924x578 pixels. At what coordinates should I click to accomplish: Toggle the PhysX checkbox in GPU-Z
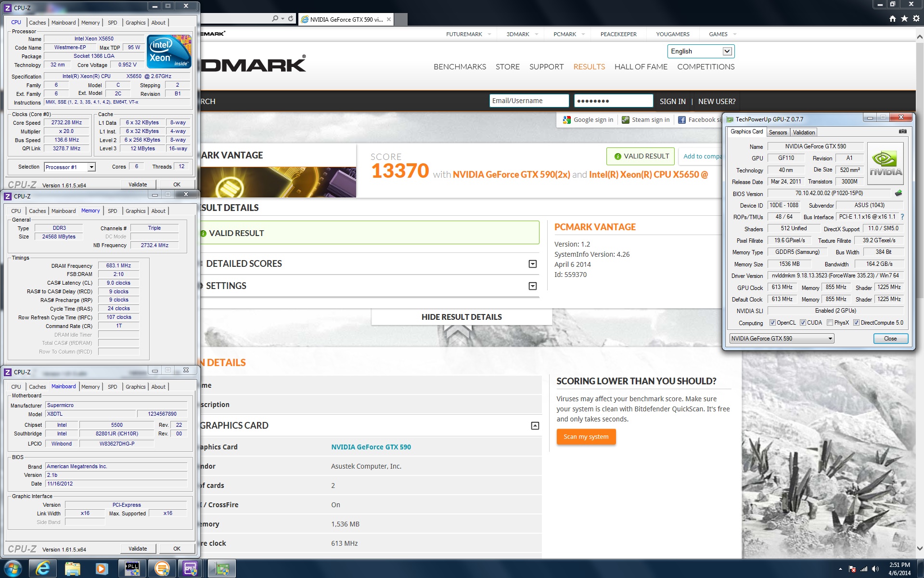[830, 323]
